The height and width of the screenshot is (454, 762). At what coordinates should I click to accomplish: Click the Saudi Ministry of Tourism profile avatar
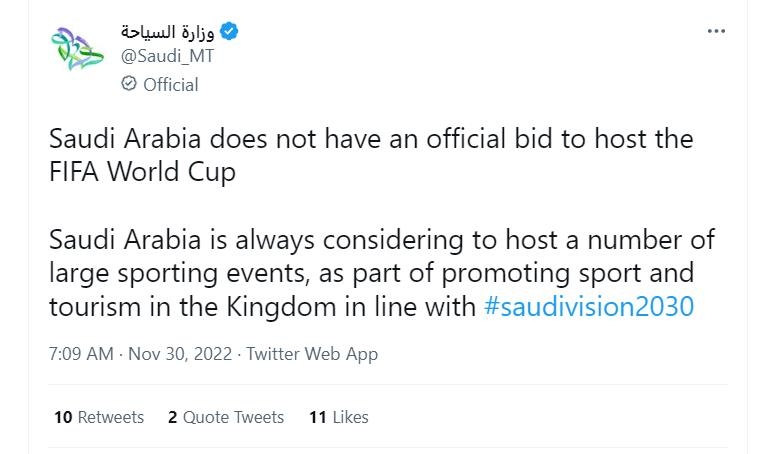coord(77,50)
